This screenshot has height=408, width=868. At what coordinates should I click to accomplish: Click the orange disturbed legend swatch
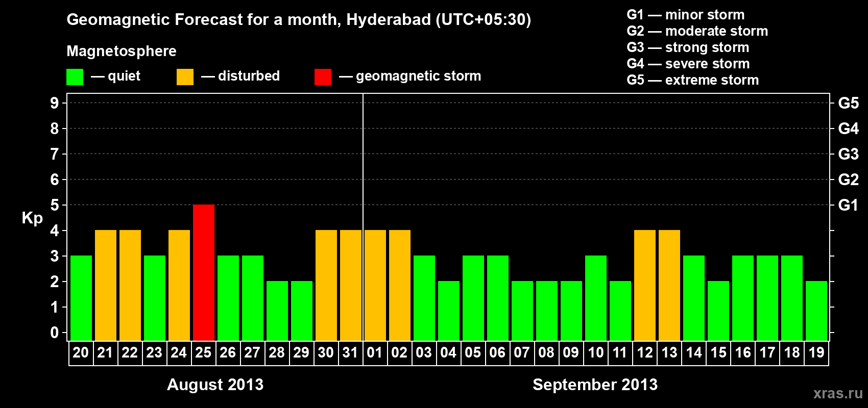(x=185, y=77)
